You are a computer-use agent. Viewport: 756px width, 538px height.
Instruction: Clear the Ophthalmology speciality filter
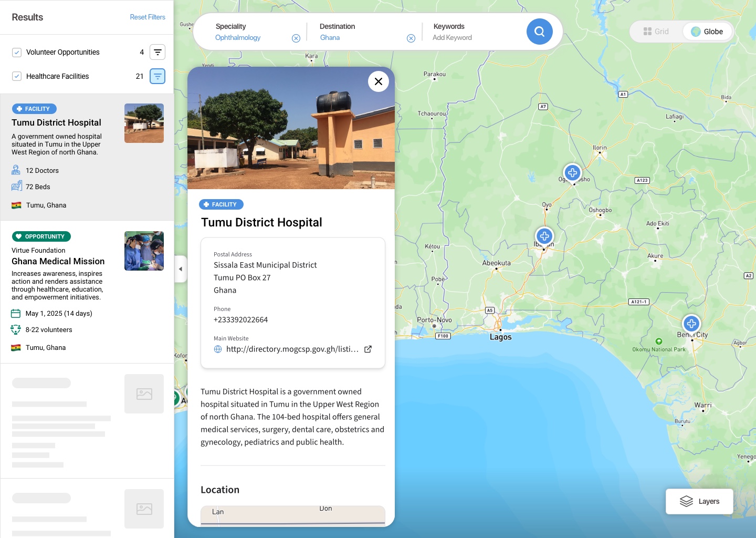tap(296, 38)
